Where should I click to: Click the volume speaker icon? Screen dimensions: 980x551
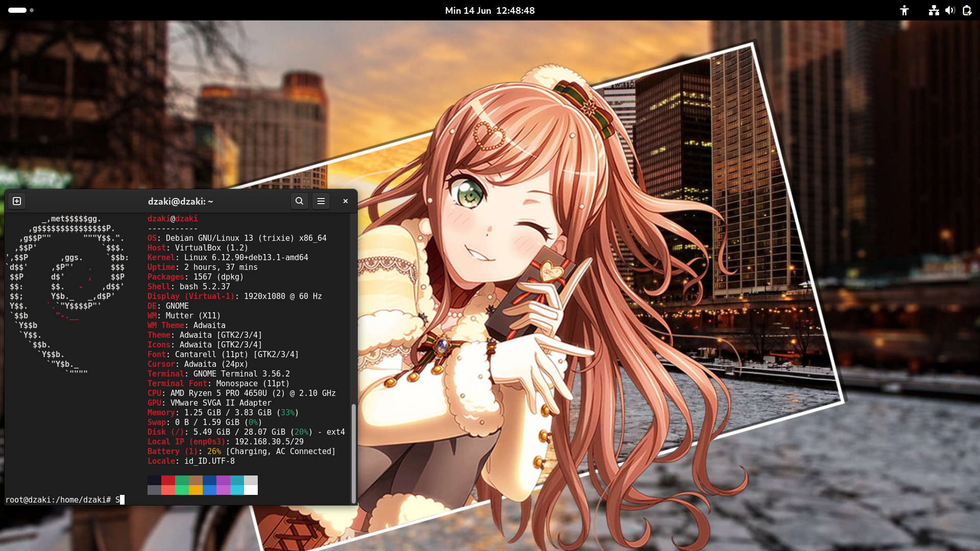point(950,10)
